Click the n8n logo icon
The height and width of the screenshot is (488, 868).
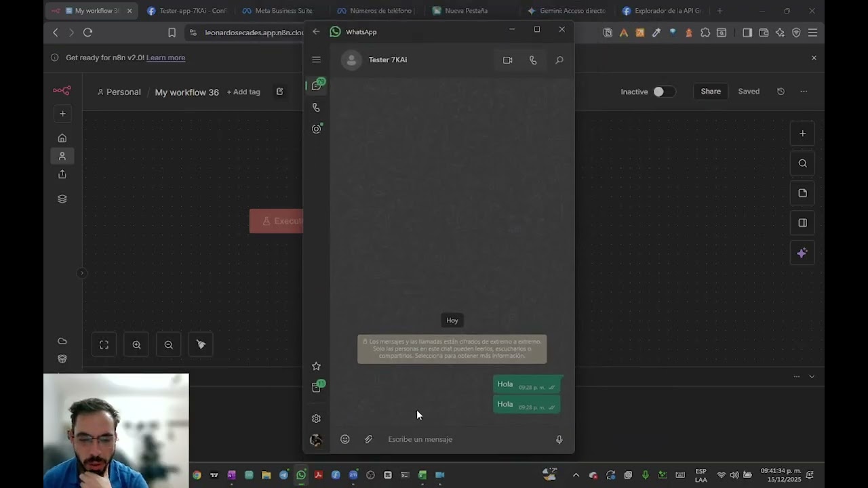(62, 91)
